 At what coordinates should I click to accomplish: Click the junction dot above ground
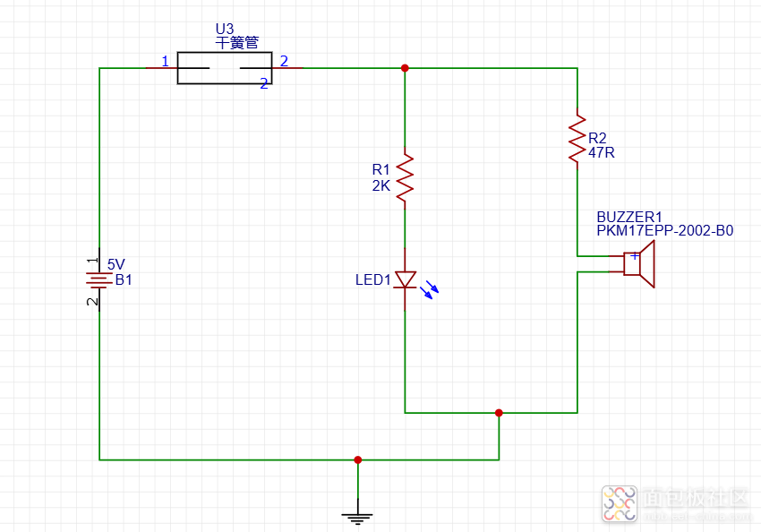click(x=358, y=459)
